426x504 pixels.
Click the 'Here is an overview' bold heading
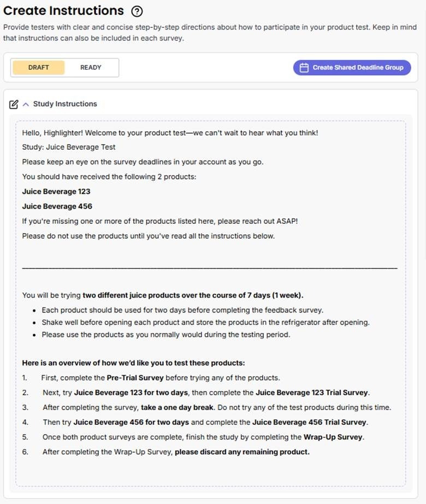point(133,363)
